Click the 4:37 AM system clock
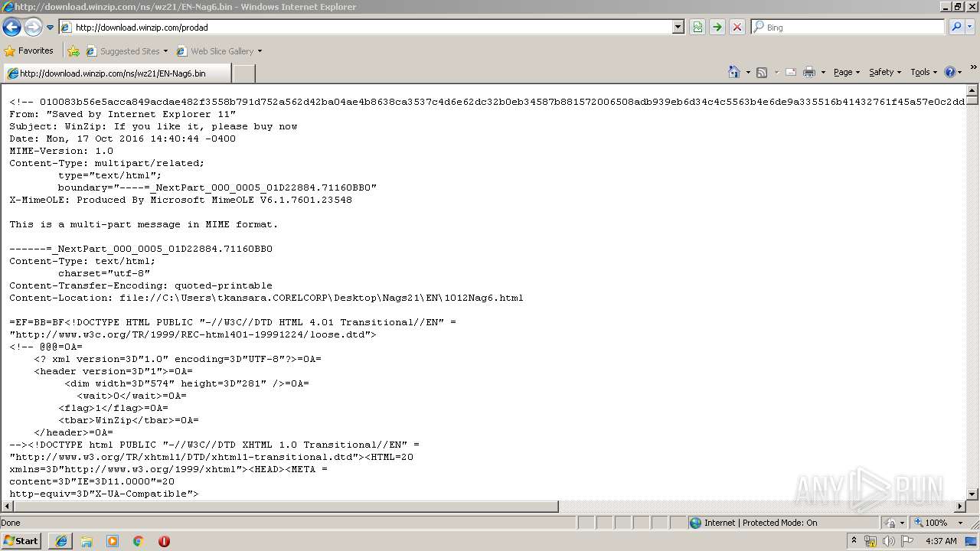The width and height of the screenshot is (980, 551). [x=941, y=541]
